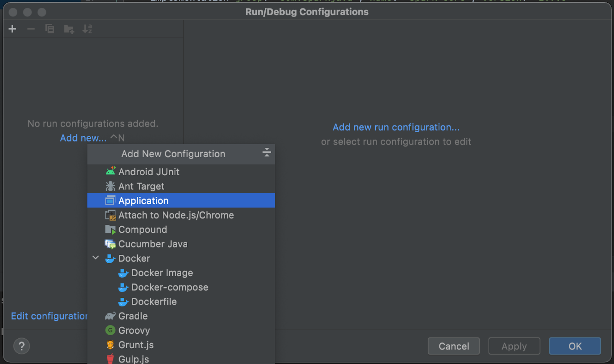Select the Gradle configuration type
Image resolution: width=614 pixels, height=364 pixels.
133,316
